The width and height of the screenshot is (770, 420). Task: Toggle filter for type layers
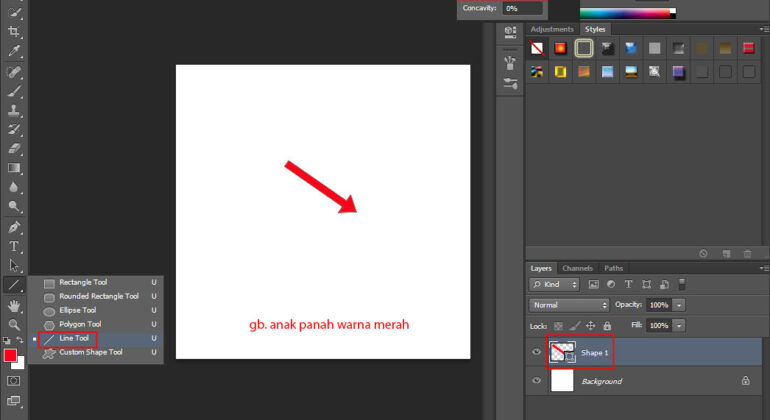[x=629, y=284]
